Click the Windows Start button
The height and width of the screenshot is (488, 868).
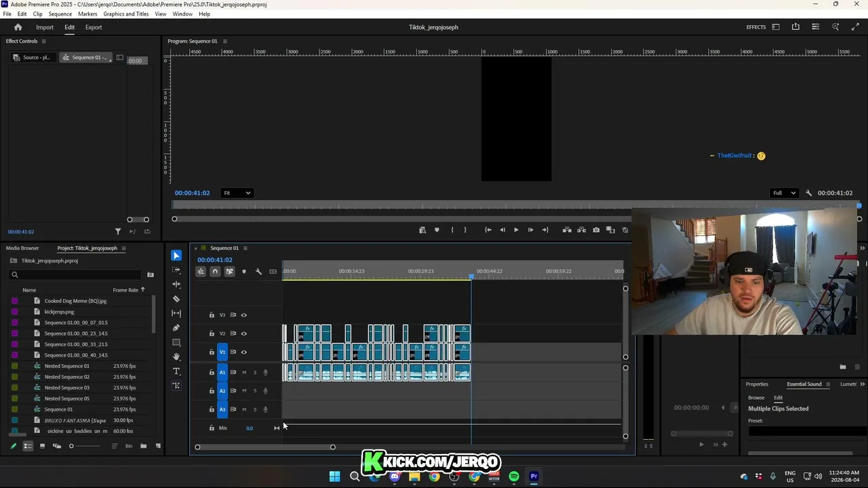point(334,476)
